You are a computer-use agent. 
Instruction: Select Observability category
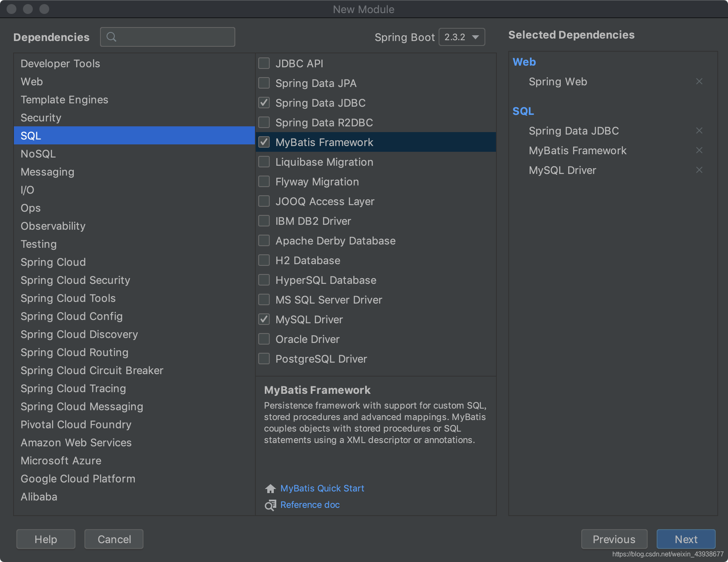134,226
